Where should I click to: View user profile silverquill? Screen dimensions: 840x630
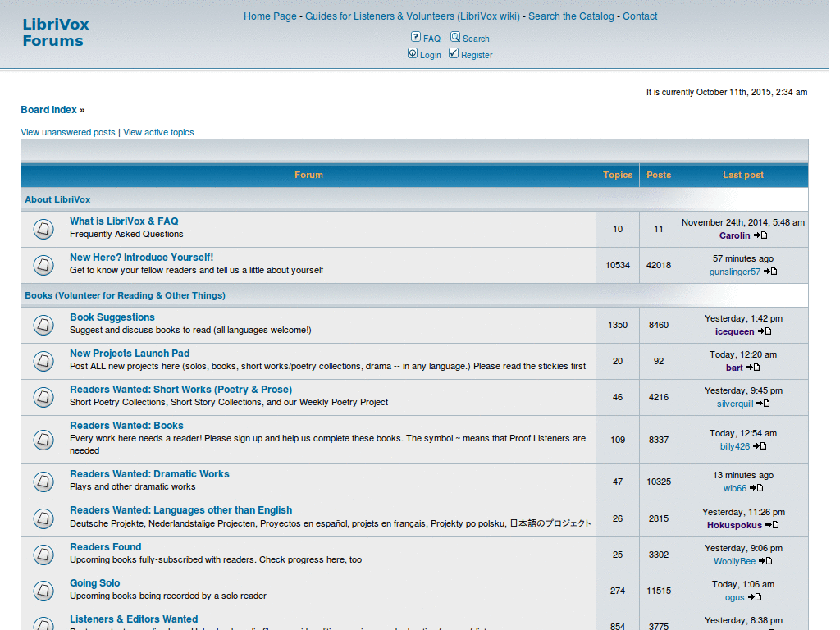pos(735,404)
